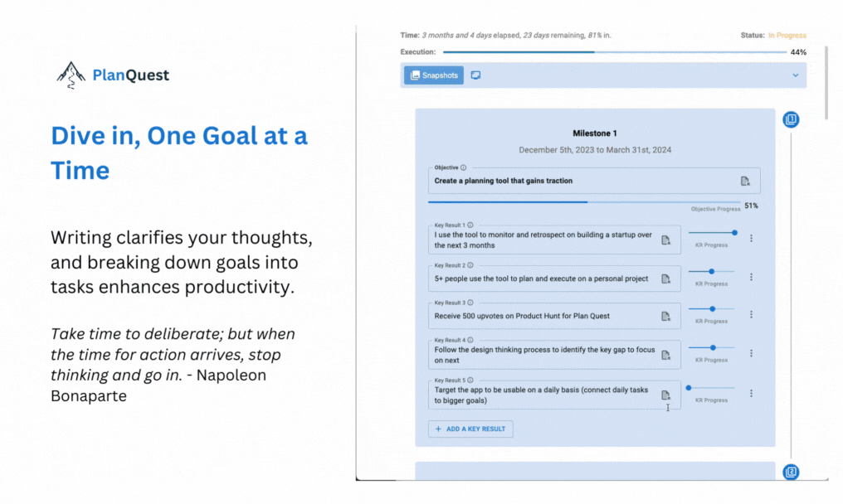Expand the snapshots bar chevron
The width and height of the screenshot is (843, 504).
tap(795, 75)
